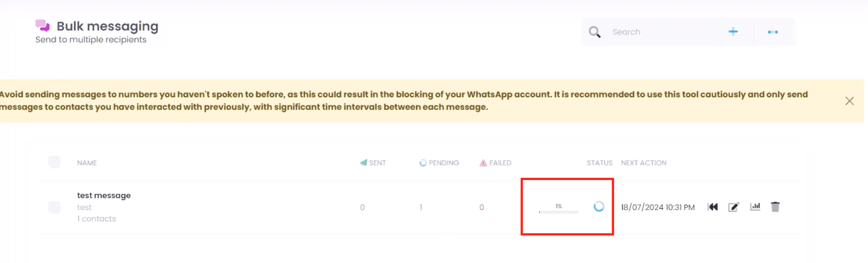The height and width of the screenshot is (263, 868).
Task: Edit the test message campaign
Action: coord(734,207)
